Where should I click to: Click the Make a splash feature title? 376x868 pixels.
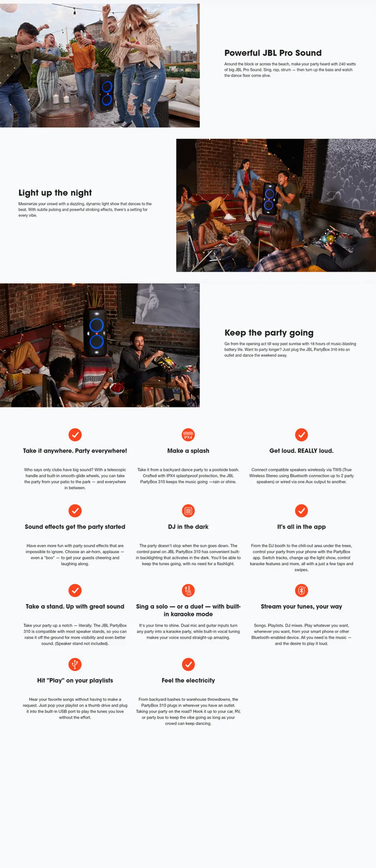(x=188, y=451)
